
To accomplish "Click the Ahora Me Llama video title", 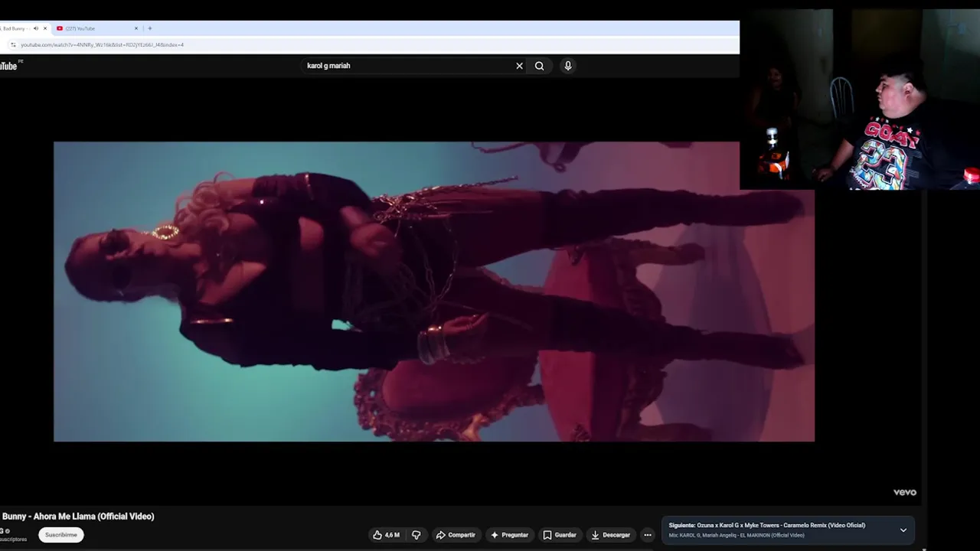I will click(77, 517).
